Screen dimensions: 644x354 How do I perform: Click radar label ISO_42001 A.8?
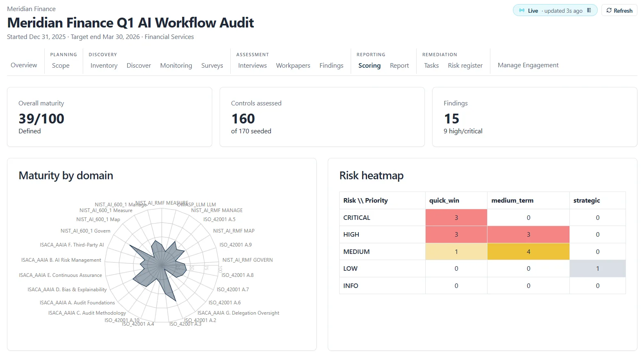click(x=238, y=275)
